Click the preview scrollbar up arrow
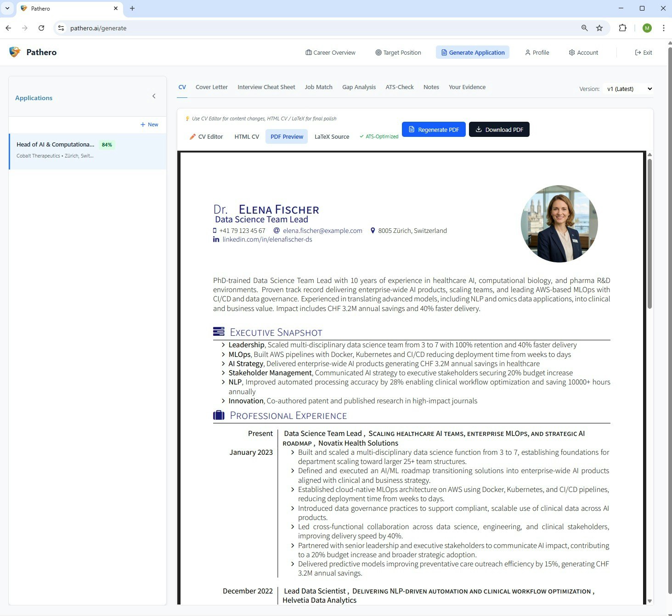The image size is (672, 616). tap(649, 155)
